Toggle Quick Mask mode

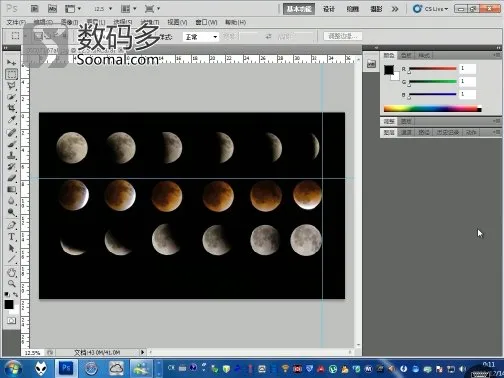[x=11, y=321]
